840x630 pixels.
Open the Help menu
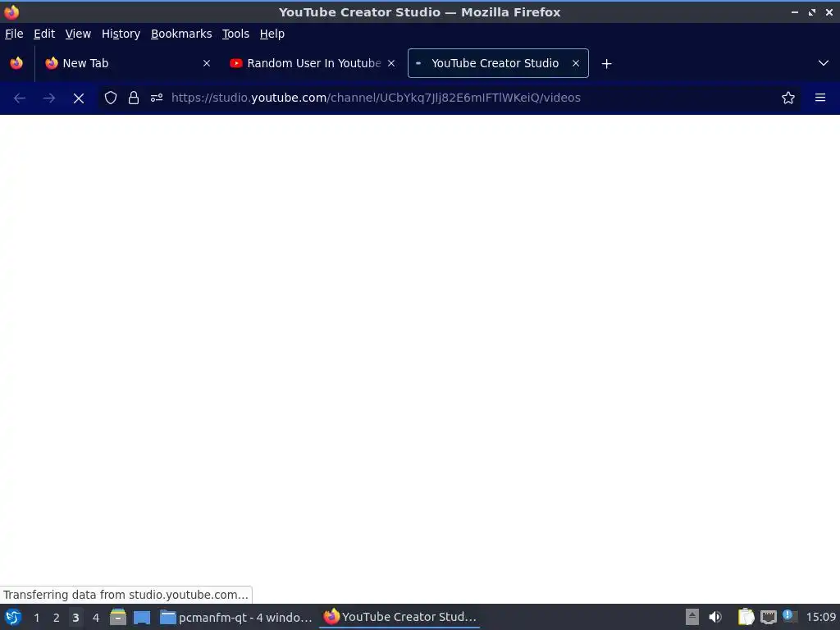pyautogui.click(x=272, y=34)
